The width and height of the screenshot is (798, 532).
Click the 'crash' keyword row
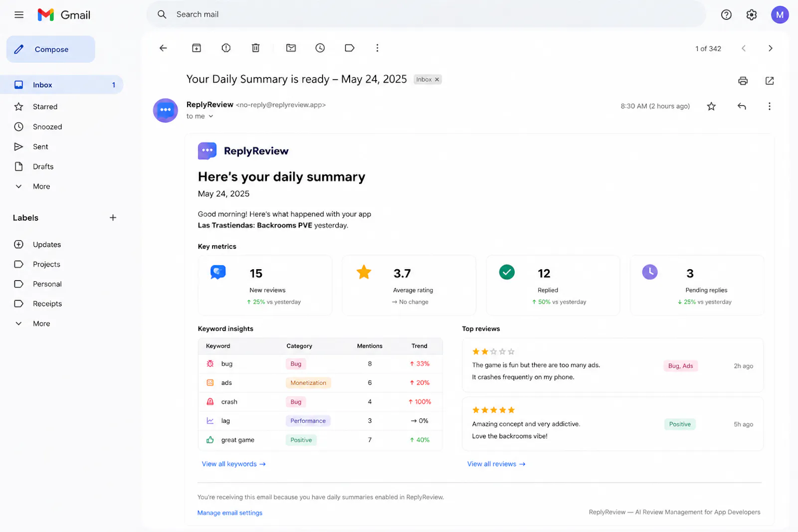click(x=320, y=402)
